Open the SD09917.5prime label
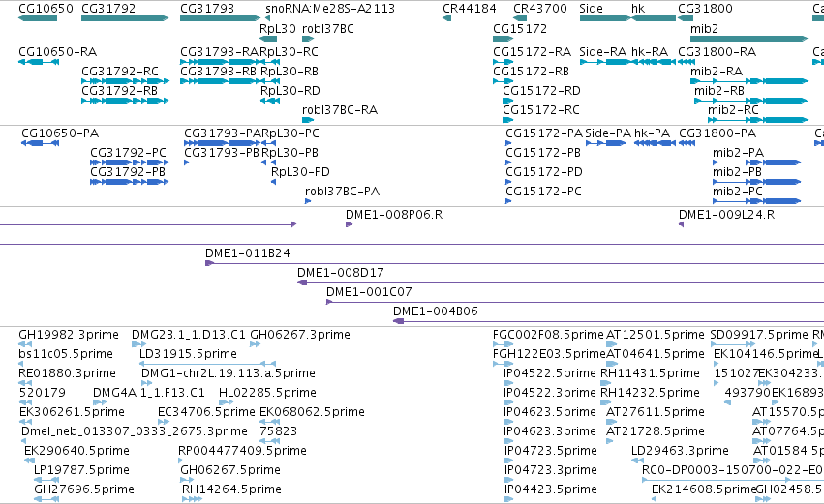The height and width of the screenshot is (504, 824). point(759,335)
